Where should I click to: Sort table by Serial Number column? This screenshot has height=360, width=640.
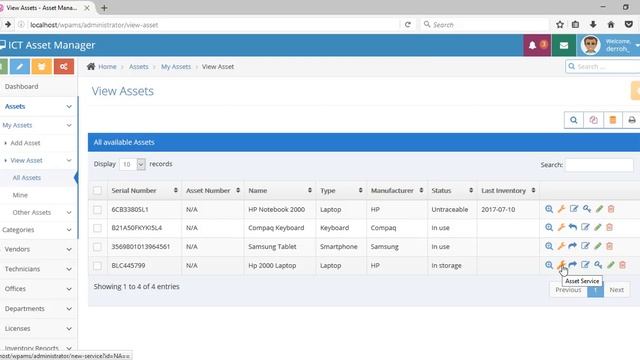point(144,191)
